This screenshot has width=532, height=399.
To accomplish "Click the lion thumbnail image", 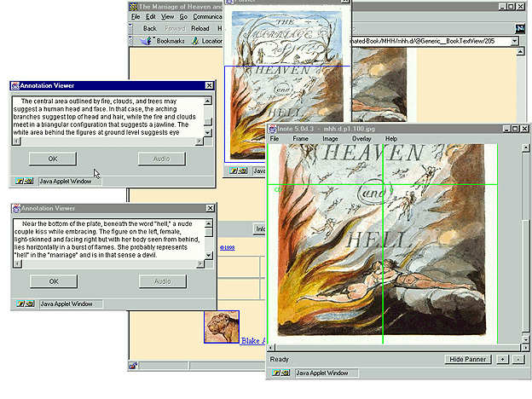I will tap(222, 327).
